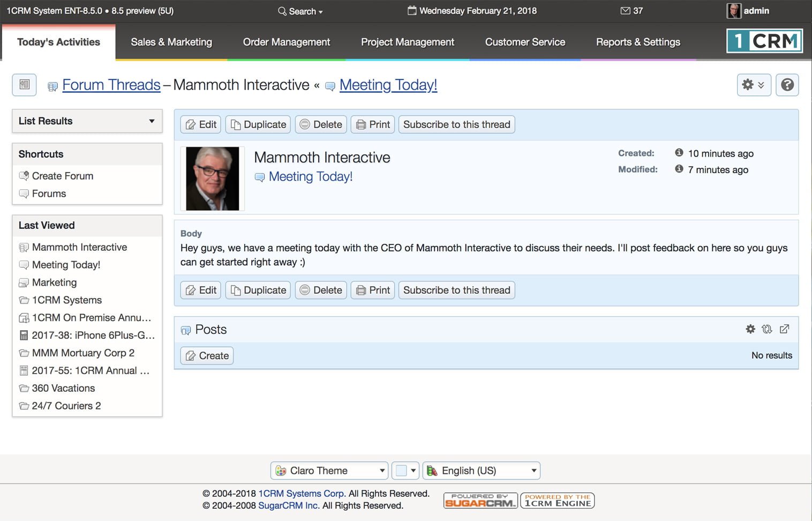Open the Posts panel settings gear icon
The width and height of the screenshot is (812, 521).
[750, 329]
